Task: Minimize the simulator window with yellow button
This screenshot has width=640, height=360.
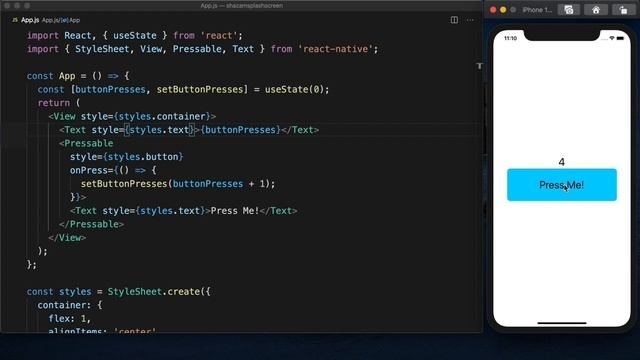Action: pyautogui.click(x=503, y=10)
